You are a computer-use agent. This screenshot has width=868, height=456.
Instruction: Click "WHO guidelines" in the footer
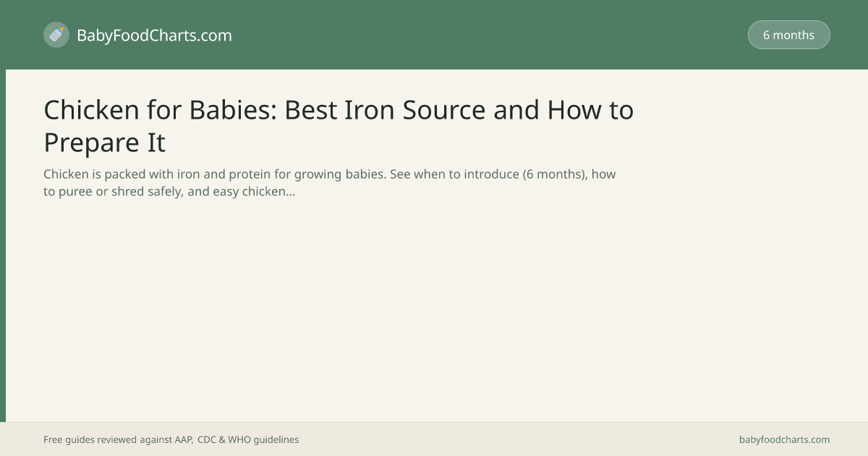[263, 439]
